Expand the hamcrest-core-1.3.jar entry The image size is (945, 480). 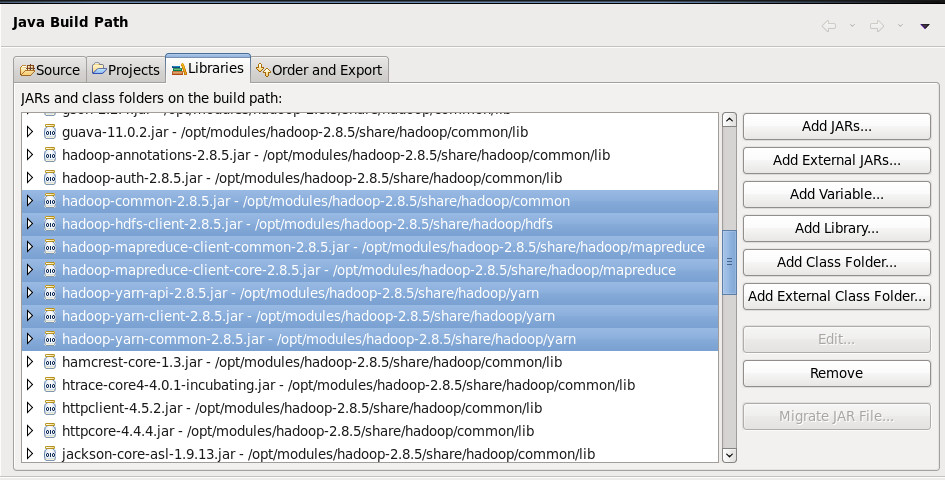tap(30, 362)
